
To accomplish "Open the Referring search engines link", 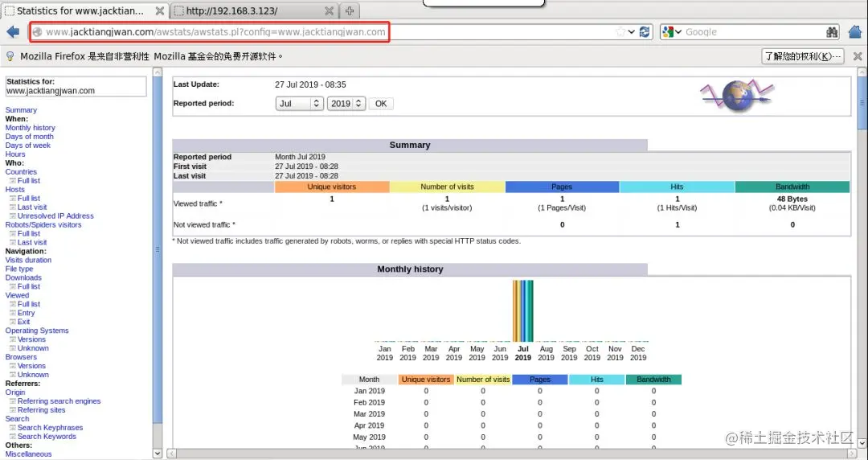I will (x=59, y=402).
